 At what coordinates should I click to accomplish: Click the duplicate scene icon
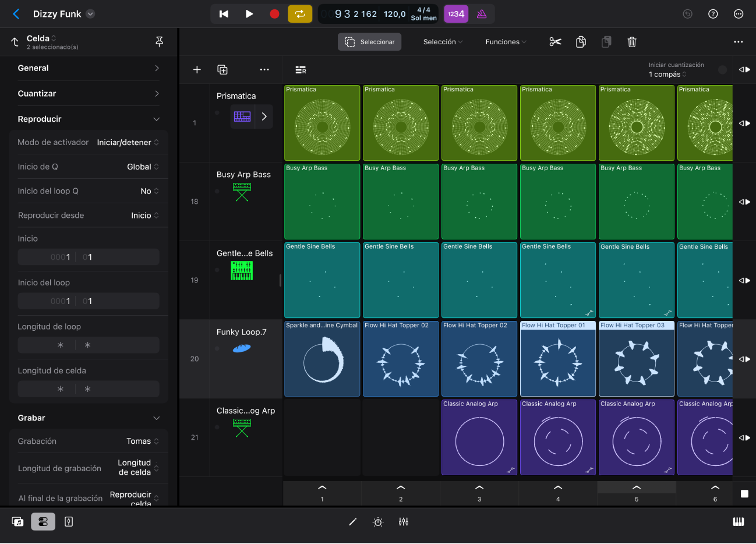222,70
